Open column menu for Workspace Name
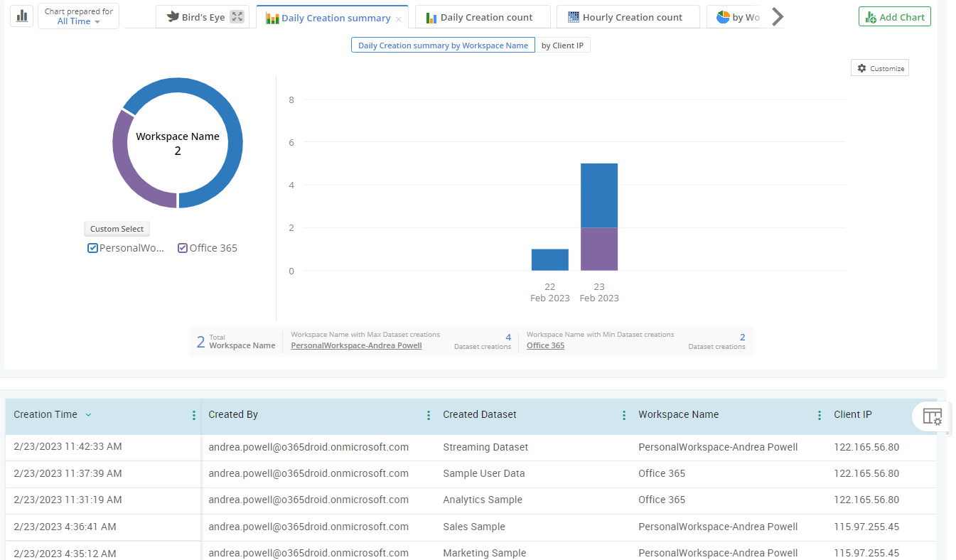 (x=818, y=414)
